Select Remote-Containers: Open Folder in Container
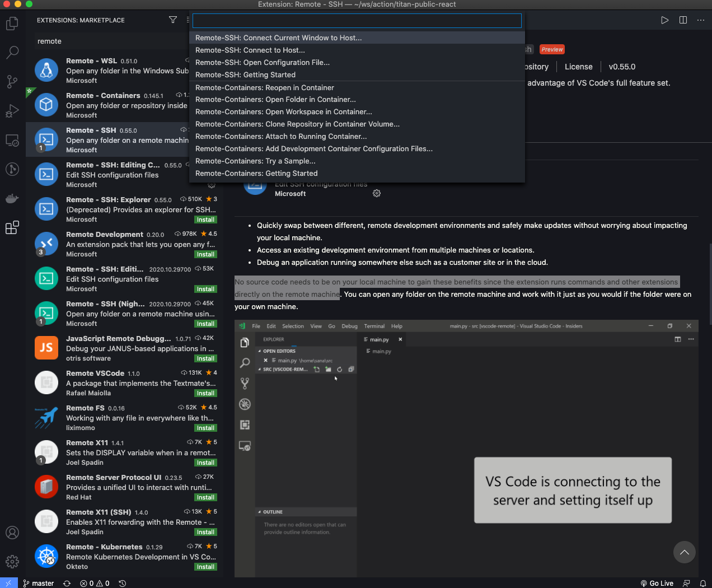712x588 pixels. coord(357,100)
